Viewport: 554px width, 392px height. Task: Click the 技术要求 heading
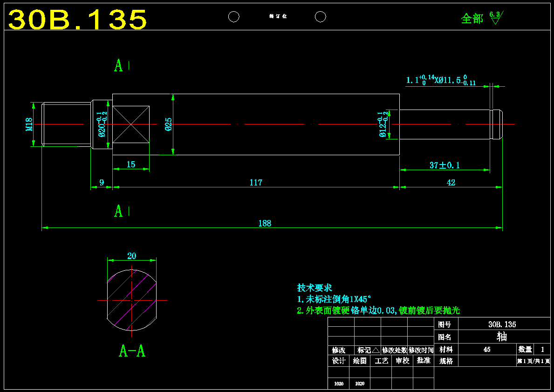(x=315, y=288)
